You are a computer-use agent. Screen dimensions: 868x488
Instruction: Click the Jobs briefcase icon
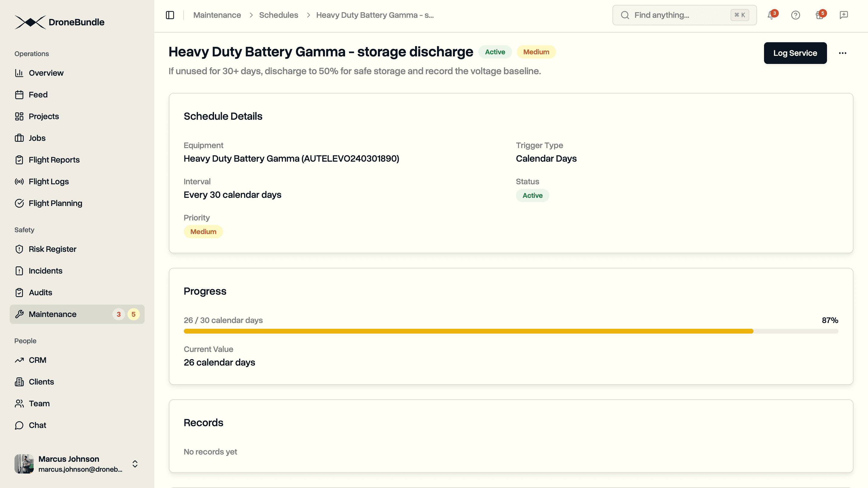coord(19,138)
